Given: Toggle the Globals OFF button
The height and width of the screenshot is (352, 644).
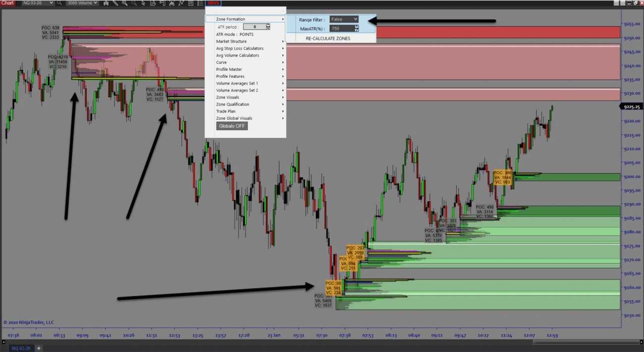Looking at the screenshot, I should pos(232,126).
